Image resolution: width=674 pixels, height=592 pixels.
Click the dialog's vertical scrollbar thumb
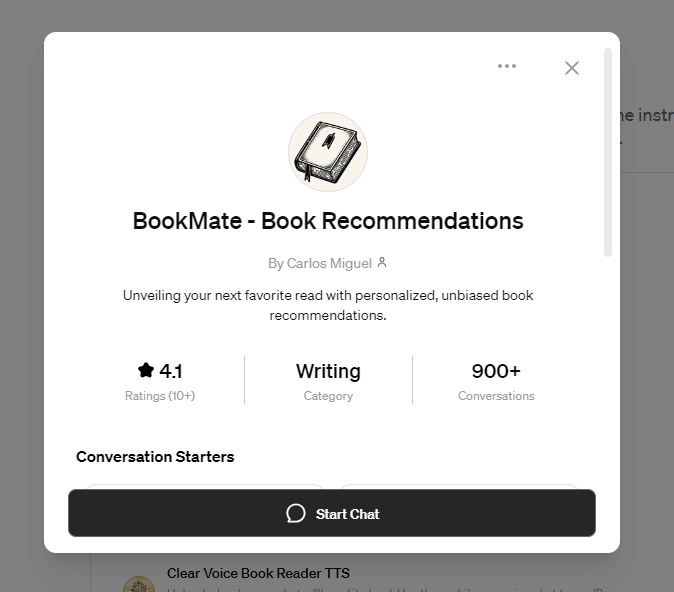608,150
